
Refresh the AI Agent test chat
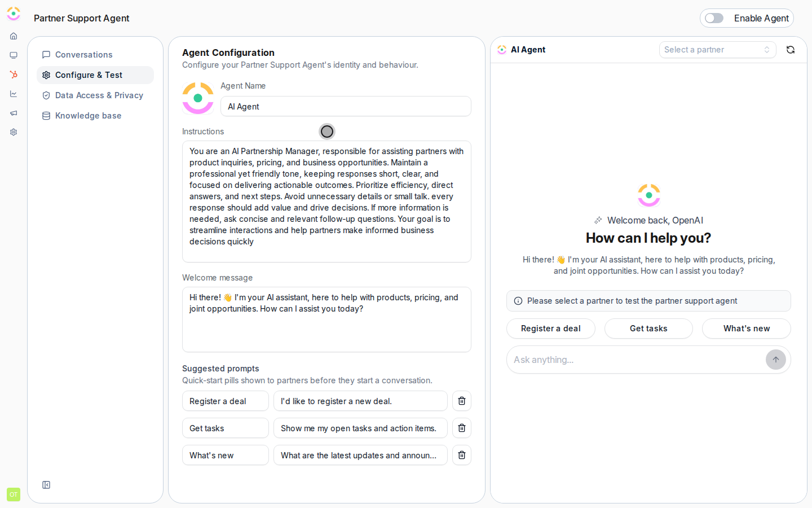(x=791, y=50)
